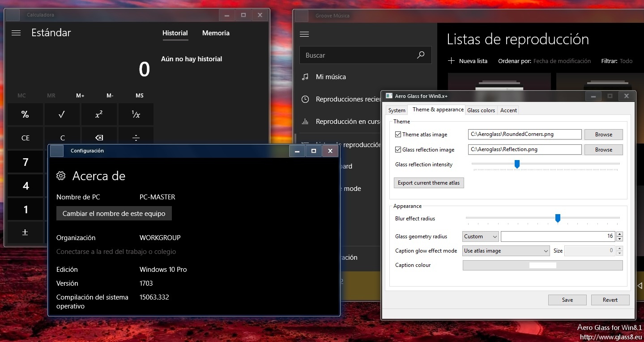
Task: Open Mi música from the sidebar
Action: pyautogui.click(x=331, y=77)
